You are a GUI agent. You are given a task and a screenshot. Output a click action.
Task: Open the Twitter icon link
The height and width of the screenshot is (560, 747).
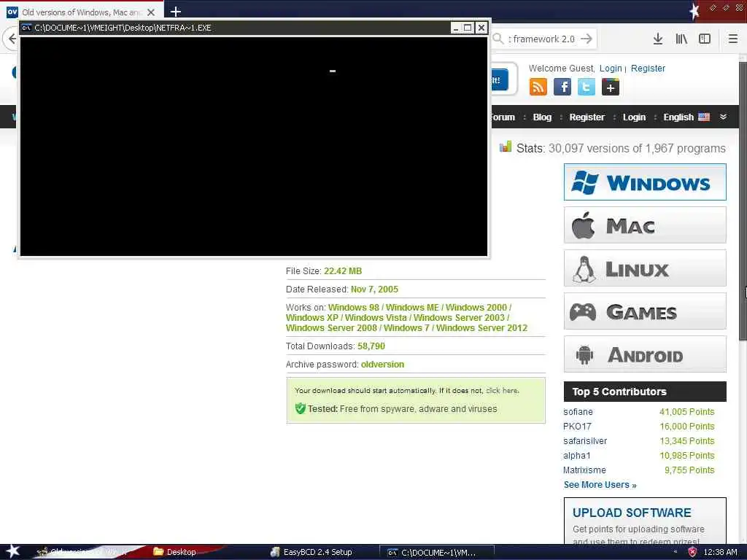(586, 87)
